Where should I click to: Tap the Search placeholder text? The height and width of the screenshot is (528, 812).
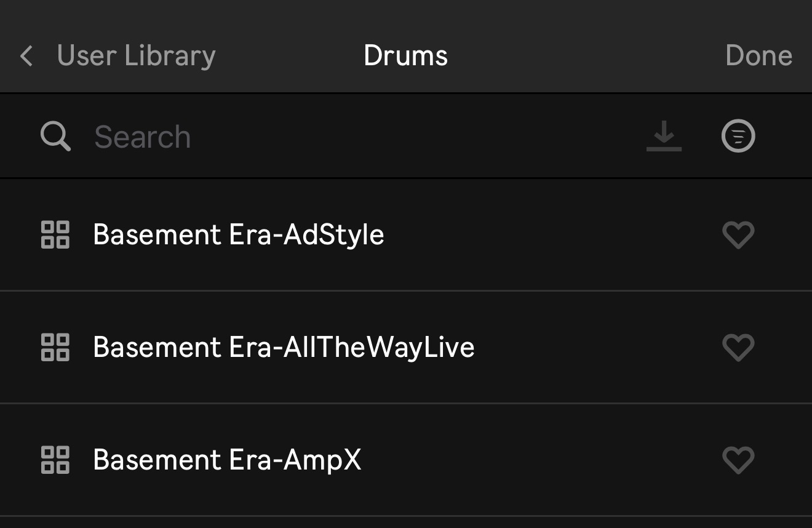[143, 137]
